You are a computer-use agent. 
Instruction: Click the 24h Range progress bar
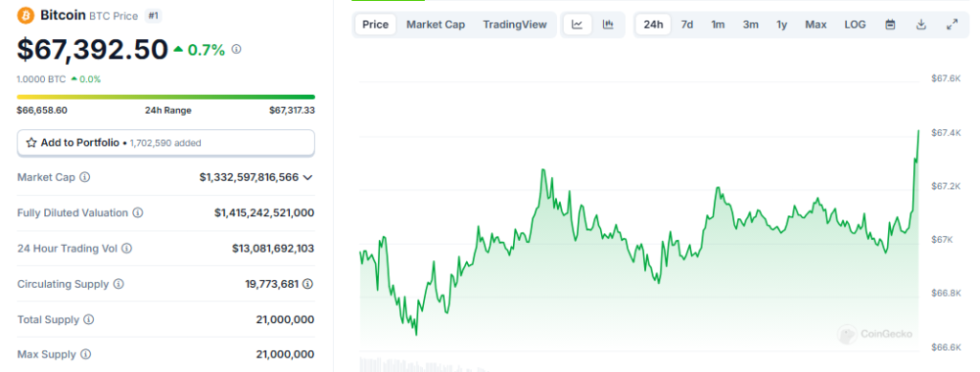[166, 97]
